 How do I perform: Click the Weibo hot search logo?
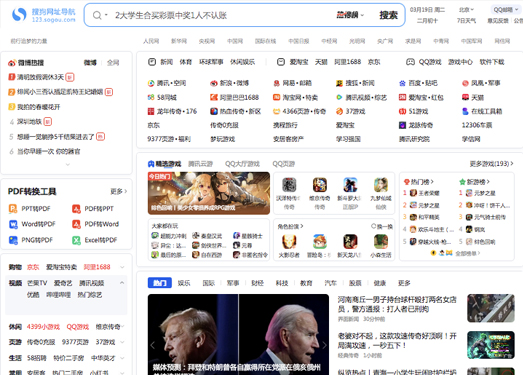12,63
